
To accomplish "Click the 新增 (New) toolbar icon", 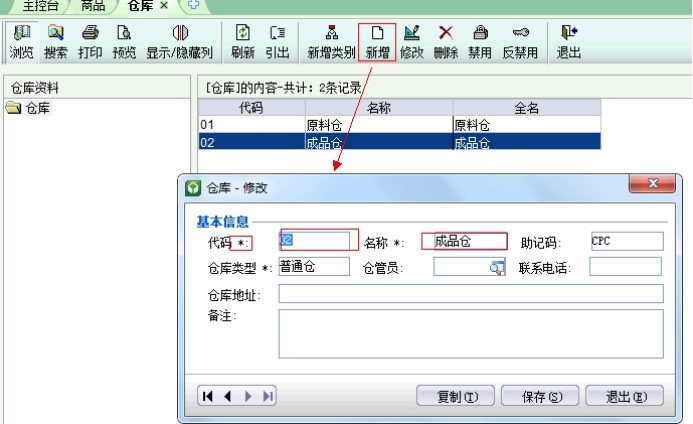I will pyautogui.click(x=377, y=42).
